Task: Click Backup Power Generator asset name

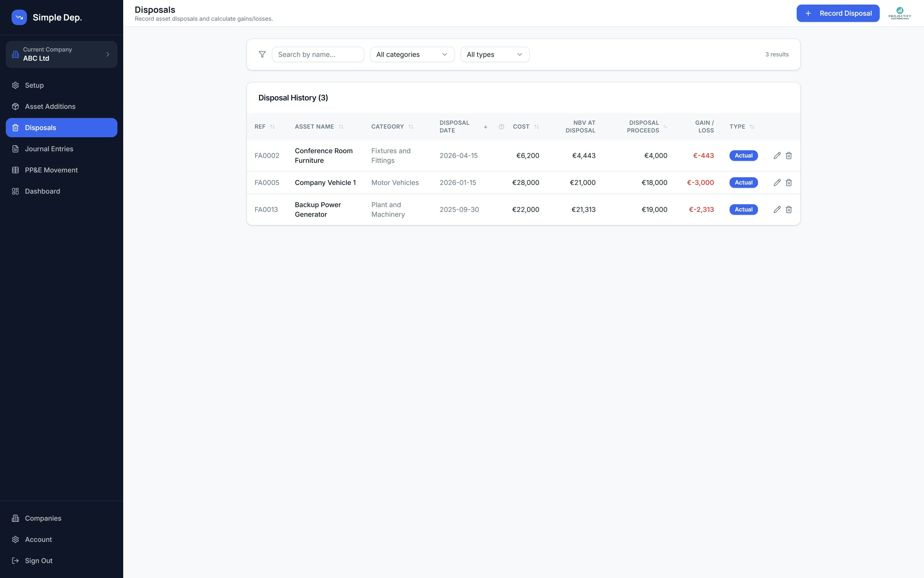Action: point(318,210)
